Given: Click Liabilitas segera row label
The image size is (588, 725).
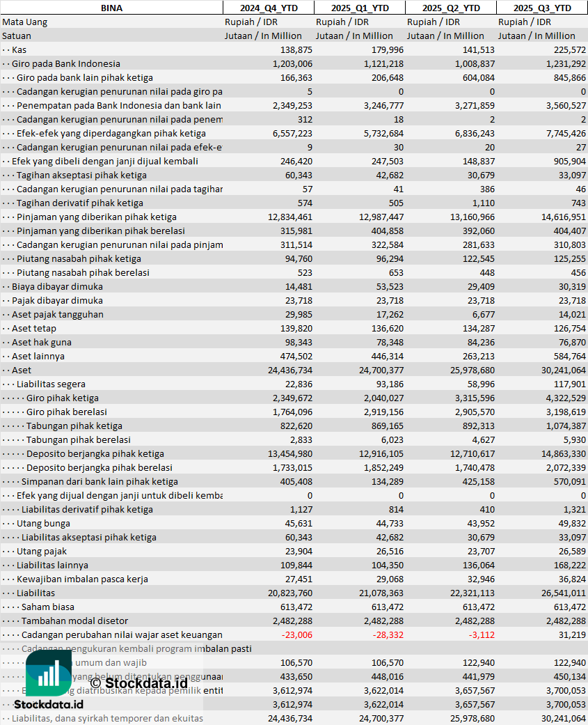Looking at the screenshot, I should 51,384.
